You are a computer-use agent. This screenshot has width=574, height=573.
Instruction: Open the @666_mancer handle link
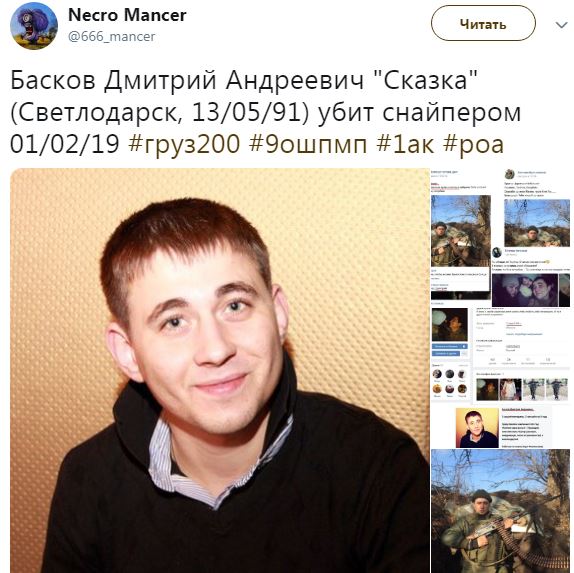(112, 36)
